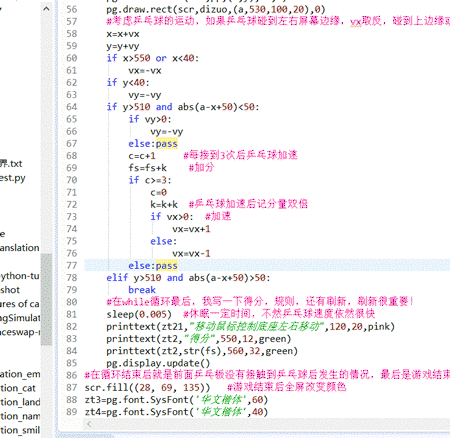450x438 pixels.
Task: Select the item ending with 'anslation'
Action: (20, 248)
